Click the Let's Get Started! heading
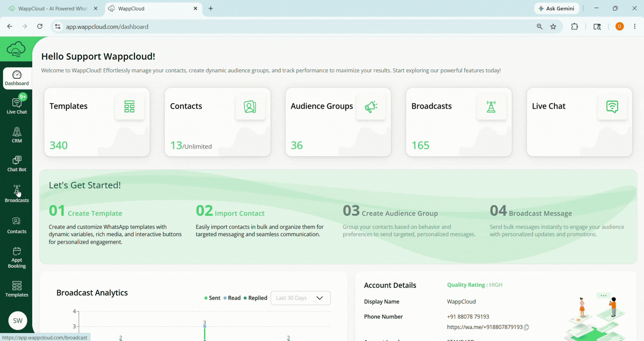 pyautogui.click(x=85, y=185)
